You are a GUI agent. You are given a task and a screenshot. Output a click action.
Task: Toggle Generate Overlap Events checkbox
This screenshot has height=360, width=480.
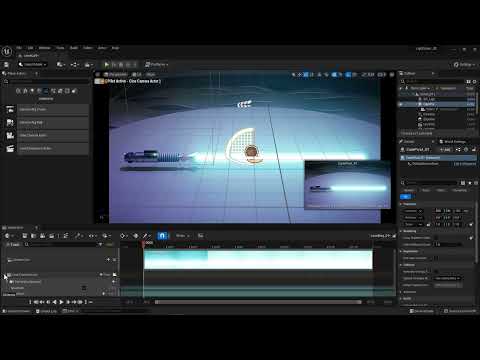coord(436,271)
